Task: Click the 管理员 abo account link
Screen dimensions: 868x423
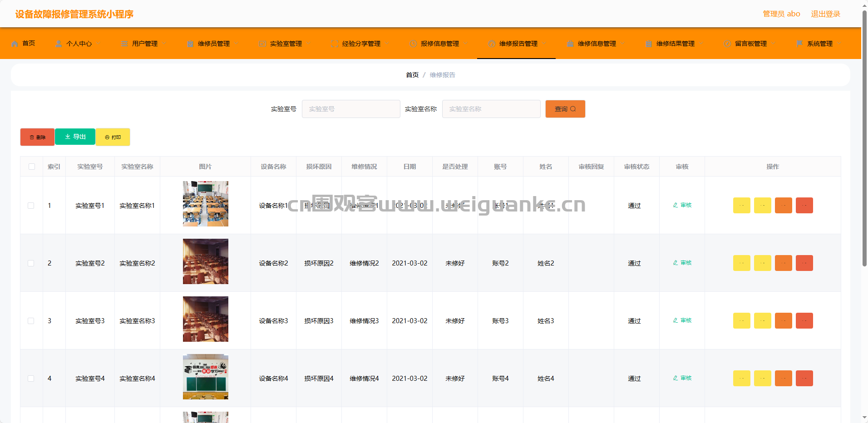Action: (x=781, y=14)
